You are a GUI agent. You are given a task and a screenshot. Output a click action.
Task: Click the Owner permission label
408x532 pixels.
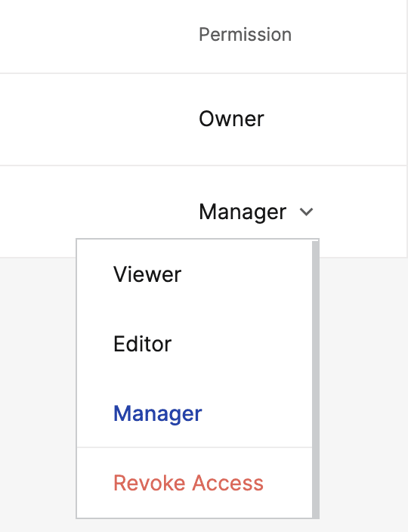(231, 119)
